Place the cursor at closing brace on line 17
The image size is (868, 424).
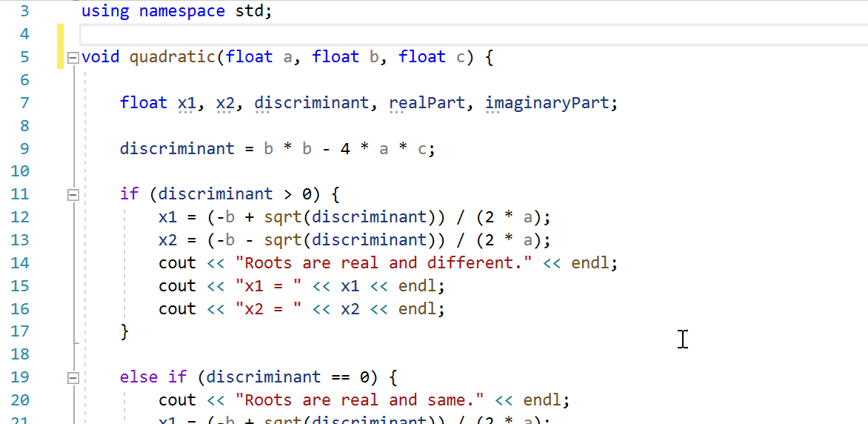(x=124, y=331)
